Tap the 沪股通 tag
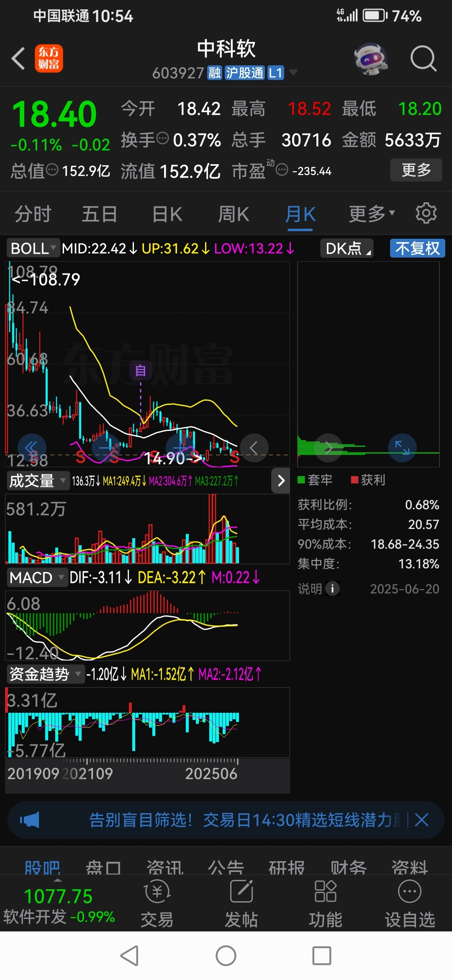This screenshot has height=980, width=452. click(245, 73)
